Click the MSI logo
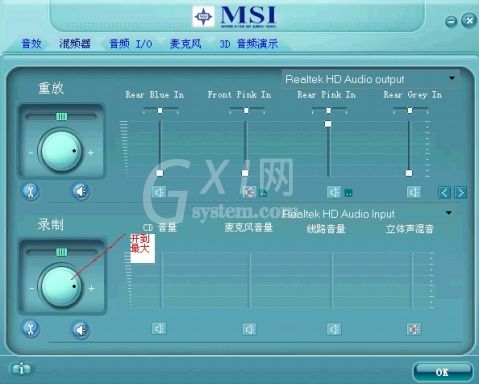The image size is (479, 384). coord(235,16)
